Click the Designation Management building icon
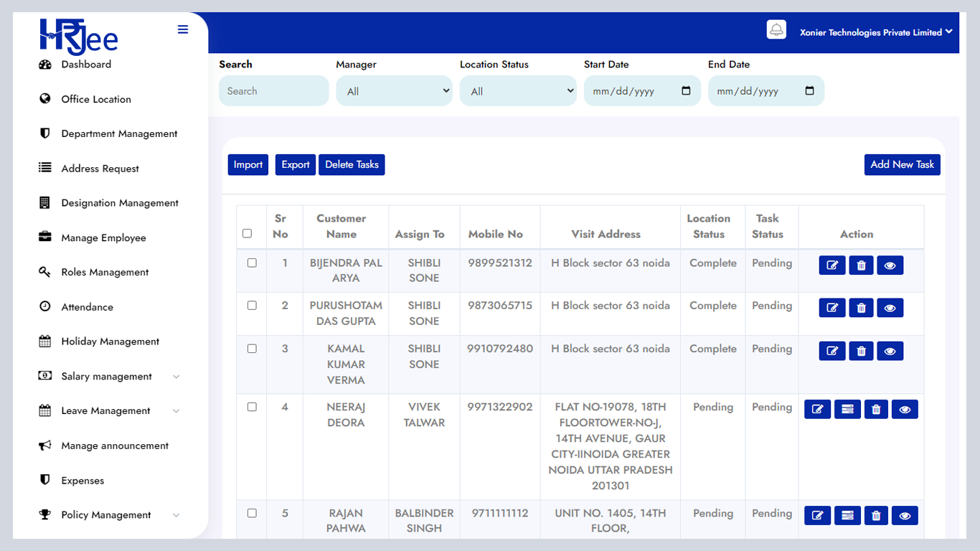This screenshot has width=980, height=551. tap(45, 203)
